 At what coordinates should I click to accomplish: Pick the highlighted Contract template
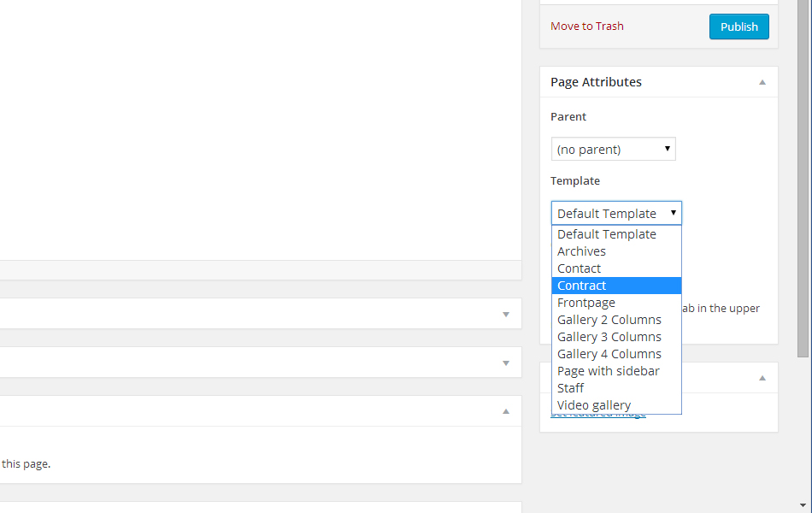pos(582,286)
